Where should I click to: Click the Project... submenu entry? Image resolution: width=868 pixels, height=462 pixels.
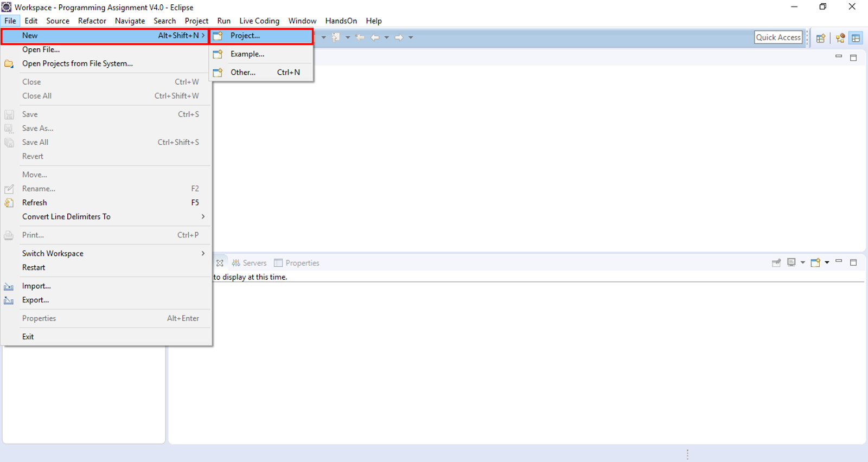click(261, 36)
